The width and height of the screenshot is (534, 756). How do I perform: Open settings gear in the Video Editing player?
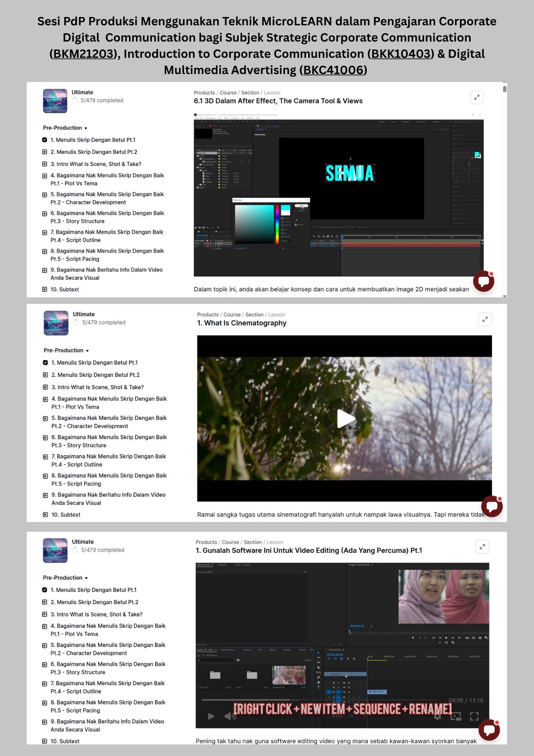click(x=437, y=716)
